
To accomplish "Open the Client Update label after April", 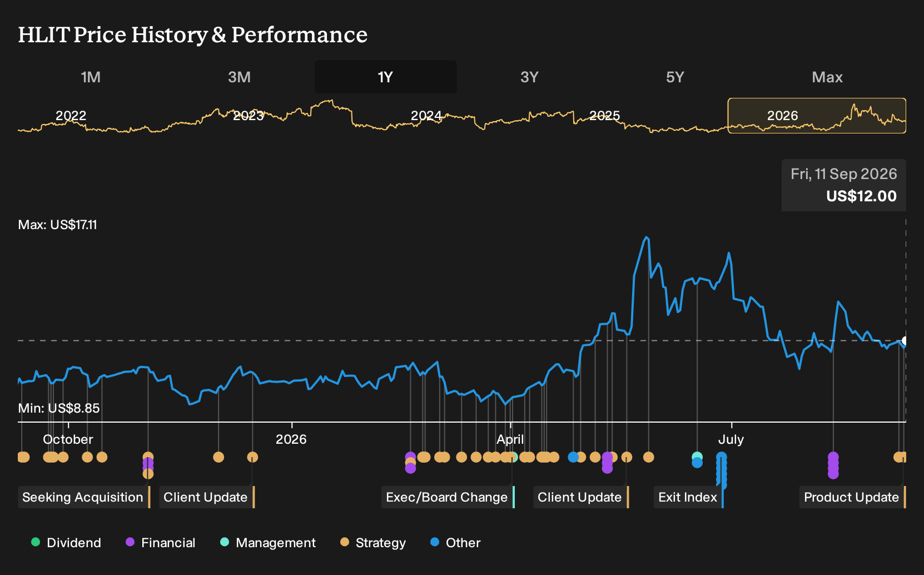I will (x=581, y=497).
